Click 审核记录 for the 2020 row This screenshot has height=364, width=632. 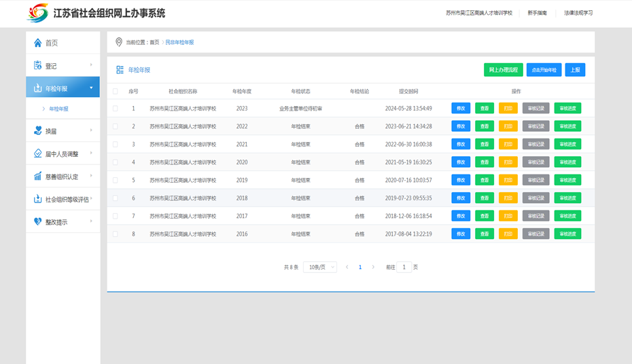(x=536, y=162)
